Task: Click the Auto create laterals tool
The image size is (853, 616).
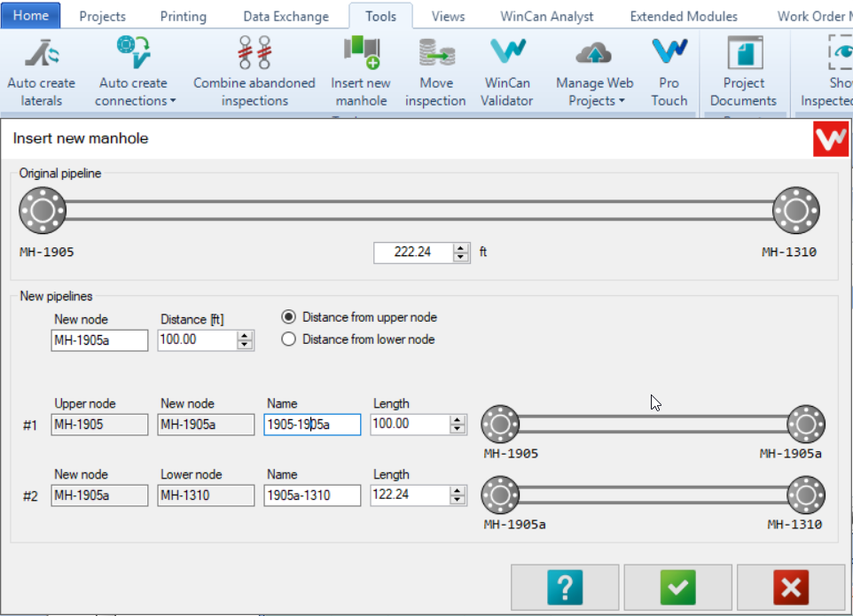Action: tap(42, 71)
